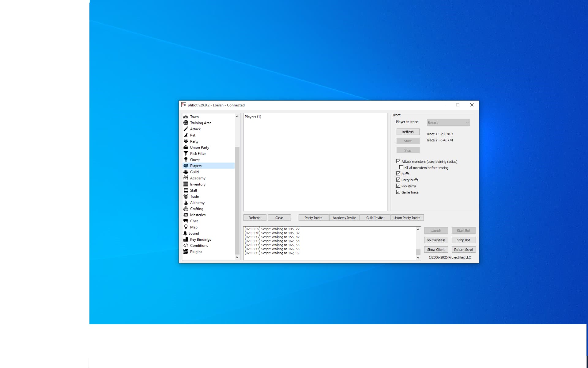Click the Town icon in sidebar
Viewport: 588px width, 368px height.
(186, 117)
